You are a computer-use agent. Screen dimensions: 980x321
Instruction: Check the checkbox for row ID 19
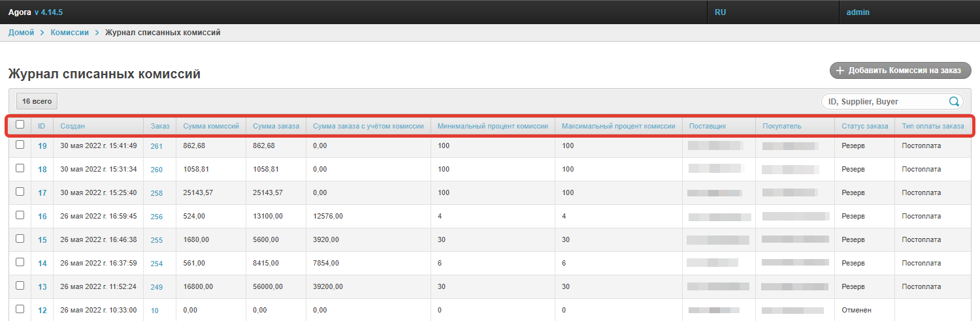pyautogui.click(x=20, y=145)
